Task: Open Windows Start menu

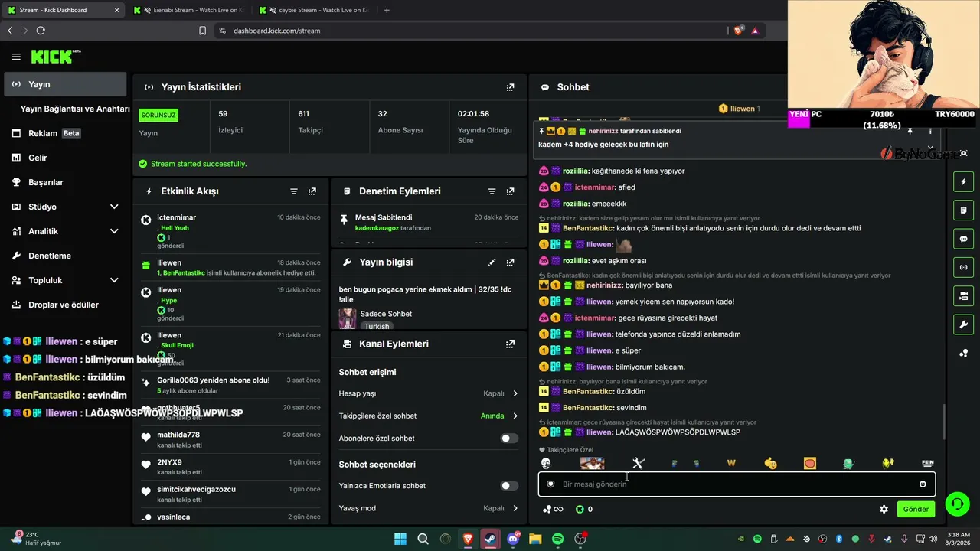Action: point(400,539)
